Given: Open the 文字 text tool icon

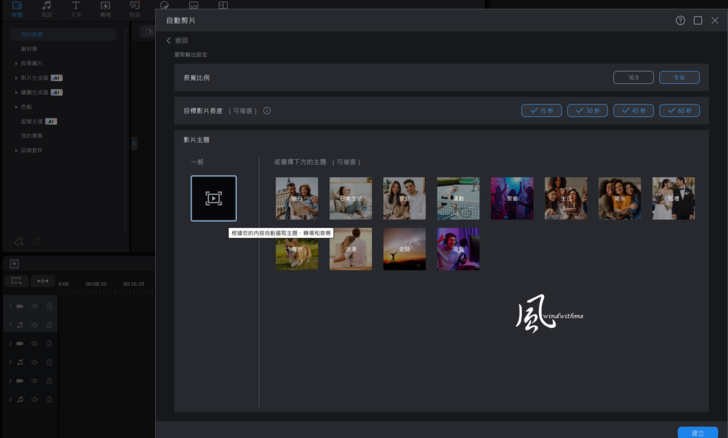Looking at the screenshot, I should click(x=76, y=8).
